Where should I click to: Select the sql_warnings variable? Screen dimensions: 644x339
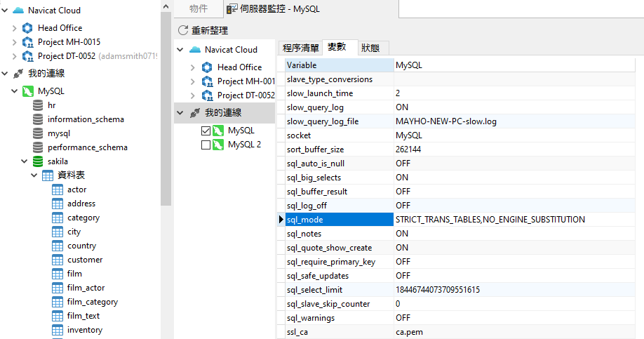pyautogui.click(x=311, y=318)
